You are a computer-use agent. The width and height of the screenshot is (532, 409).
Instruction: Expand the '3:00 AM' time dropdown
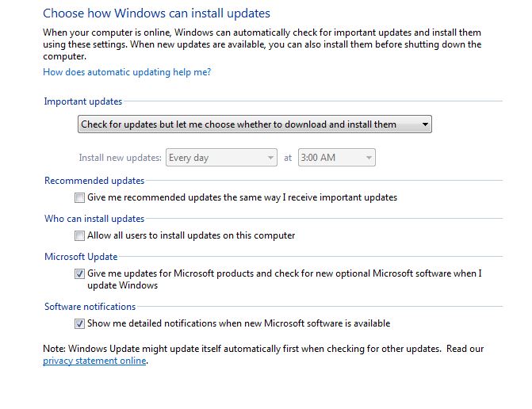337,158
